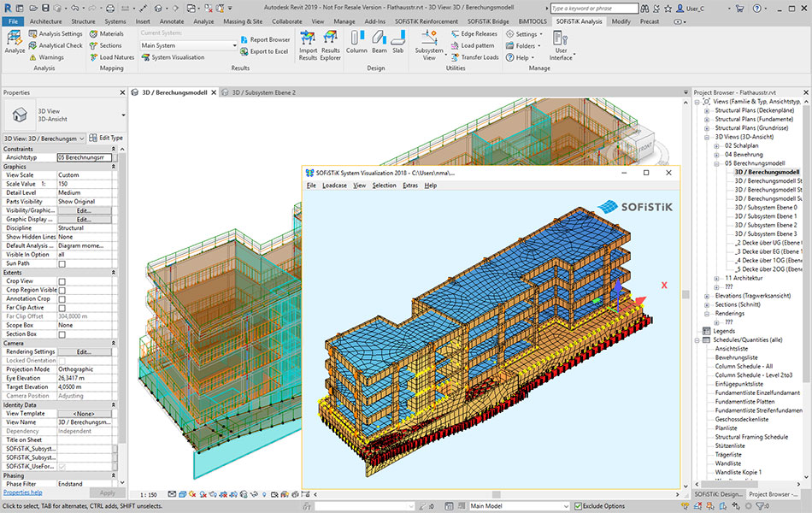Image resolution: width=812 pixels, height=513 pixels.
Task: Click the search keyword input field
Action: 595,8
